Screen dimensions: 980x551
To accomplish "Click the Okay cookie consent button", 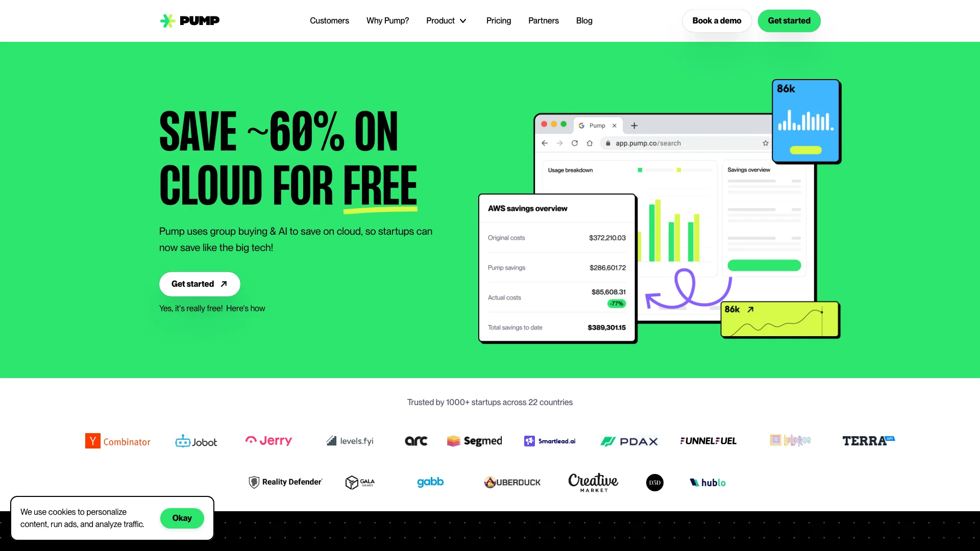I will (182, 517).
